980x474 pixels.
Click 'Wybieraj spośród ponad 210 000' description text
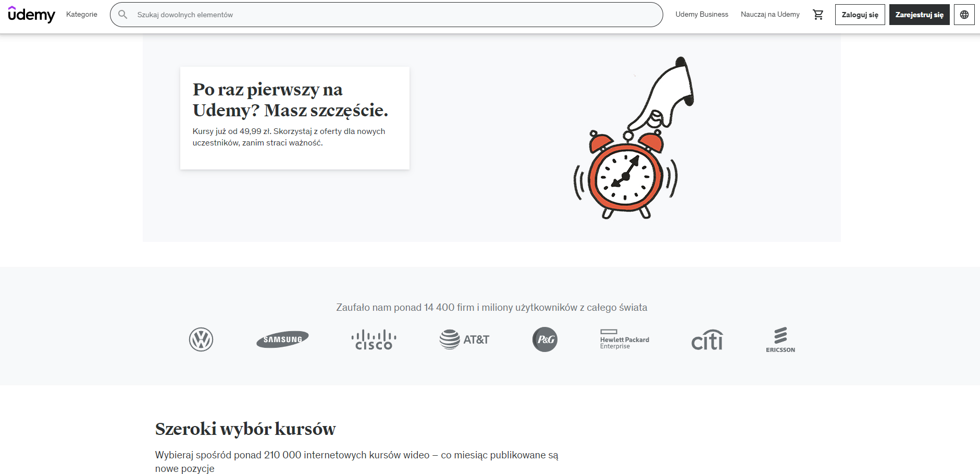tap(356, 461)
